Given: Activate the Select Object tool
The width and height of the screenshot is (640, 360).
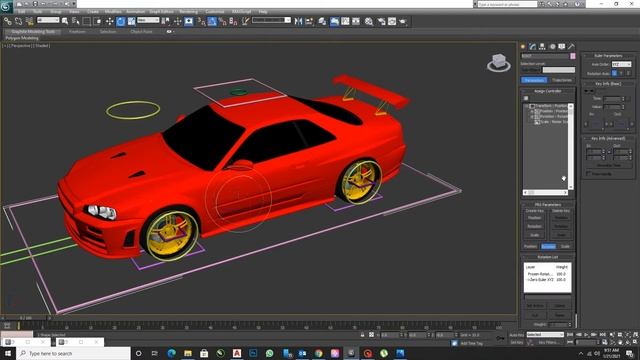Looking at the screenshot, I should pos(65,21).
